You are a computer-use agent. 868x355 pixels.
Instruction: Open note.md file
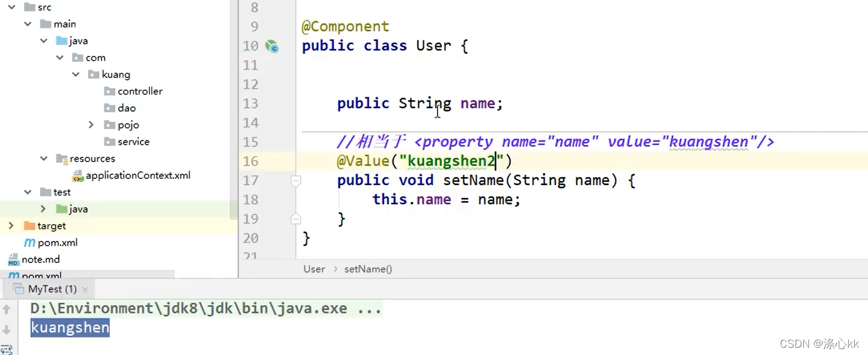(x=41, y=259)
